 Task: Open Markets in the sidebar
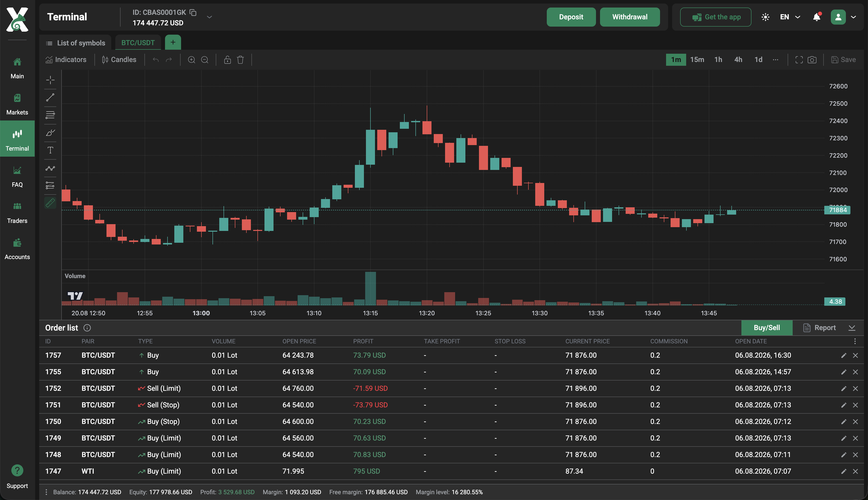pos(17,104)
